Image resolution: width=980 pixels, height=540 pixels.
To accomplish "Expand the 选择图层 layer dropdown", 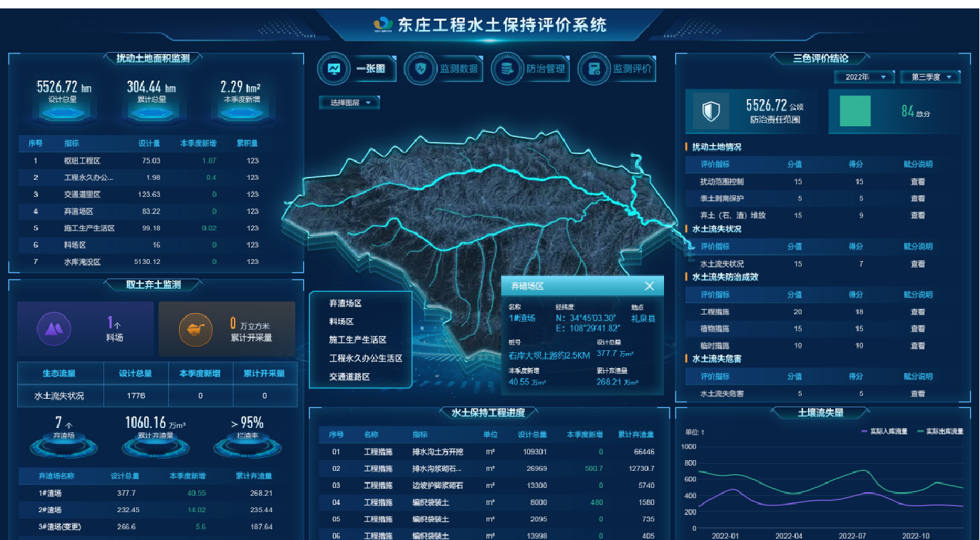I will [349, 103].
